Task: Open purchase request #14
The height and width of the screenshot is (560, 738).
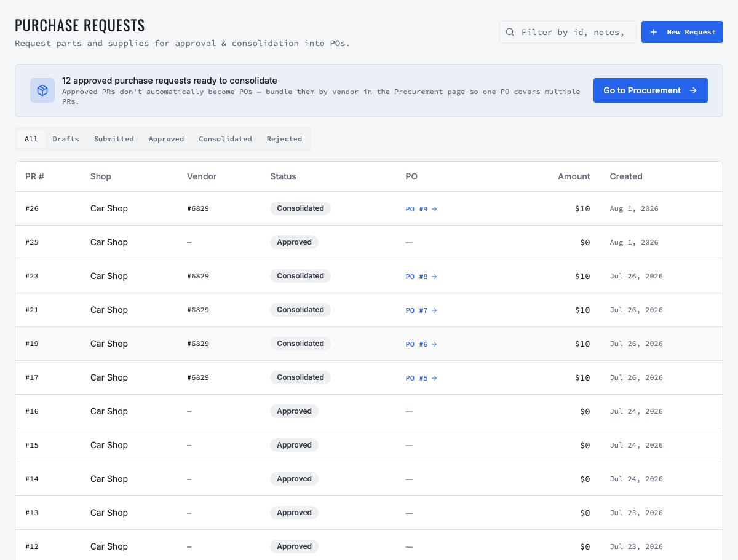Action: tap(369, 479)
